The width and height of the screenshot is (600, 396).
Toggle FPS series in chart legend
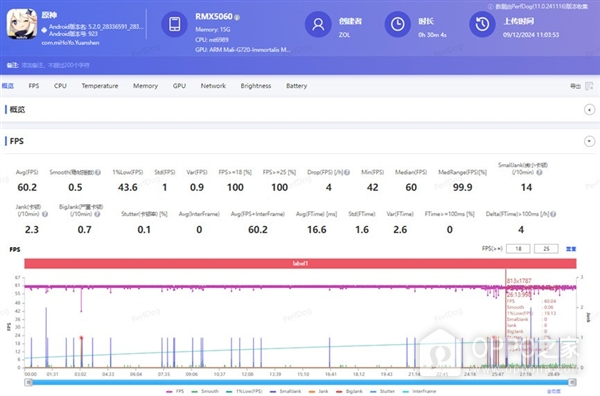(x=175, y=391)
